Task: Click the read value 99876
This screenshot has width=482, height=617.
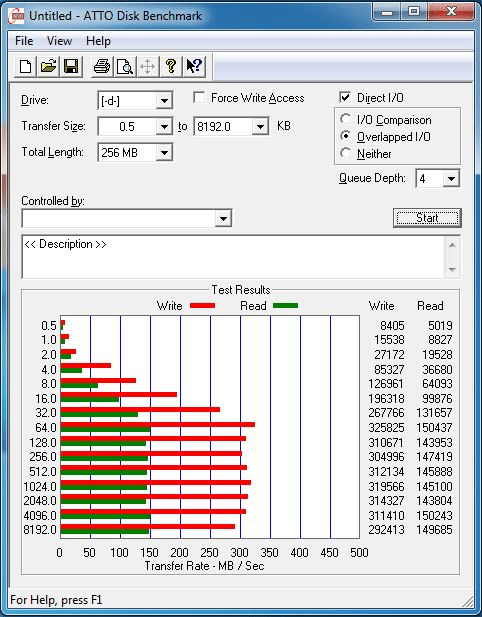Action: 437,399
